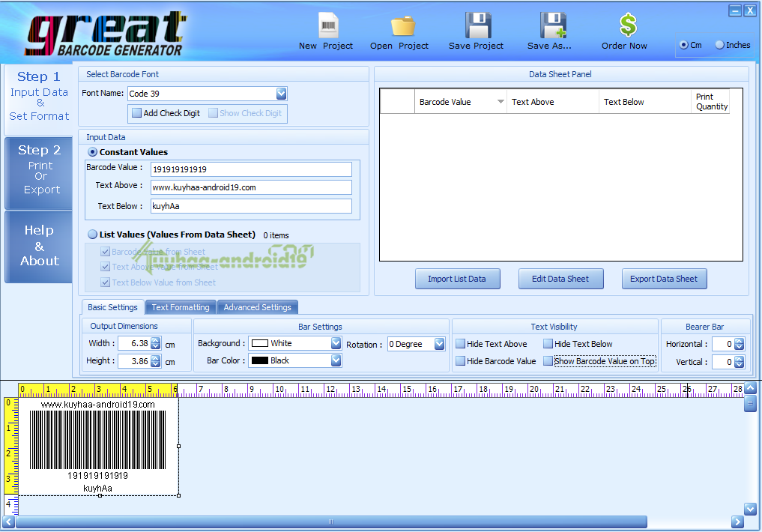762x532 pixels.
Task: Click the Save Project floppy disk icon
Action: (478, 25)
